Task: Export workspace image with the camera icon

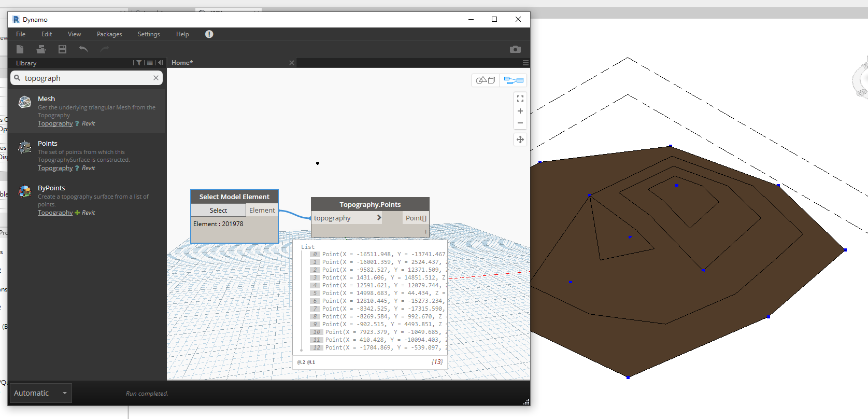Action: pyautogui.click(x=515, y=49)
